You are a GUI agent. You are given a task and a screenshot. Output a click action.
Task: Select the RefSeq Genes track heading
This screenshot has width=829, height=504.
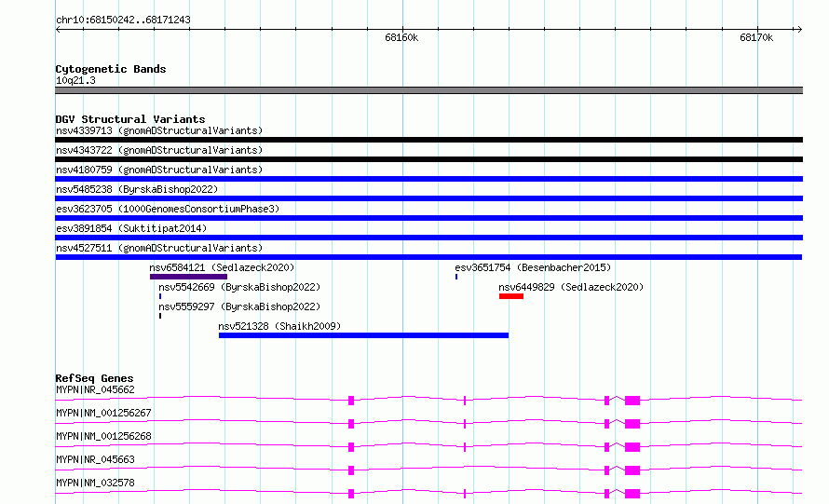coord(94,378)
